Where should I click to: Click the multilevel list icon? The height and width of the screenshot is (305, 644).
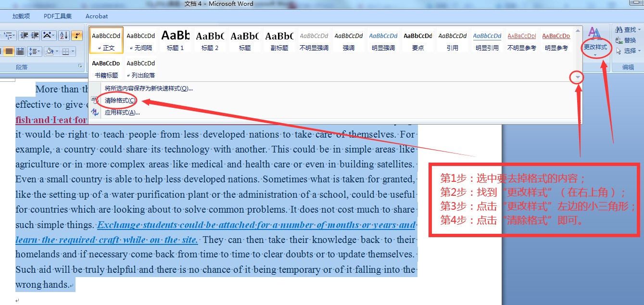click(x=8, y=36)
